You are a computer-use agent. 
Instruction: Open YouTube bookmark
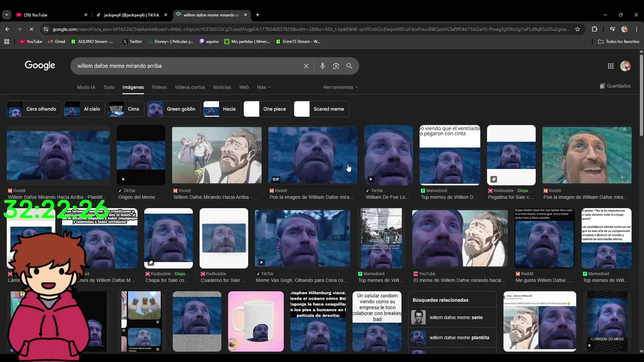point(31,42)
